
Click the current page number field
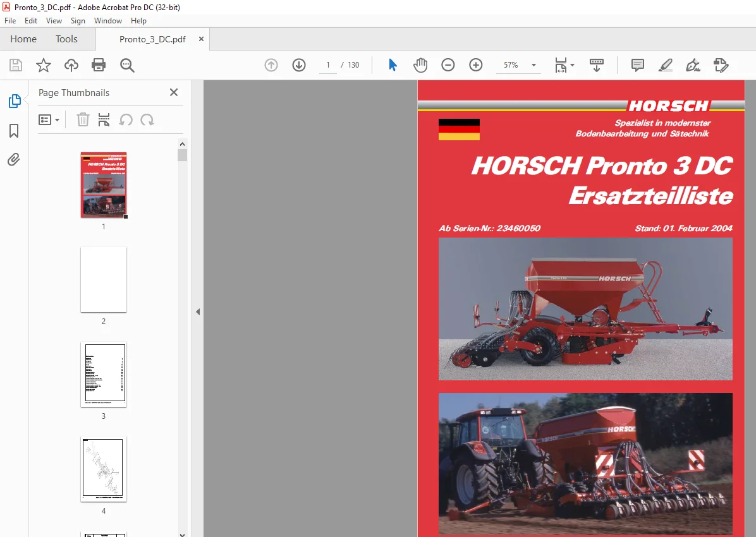coord(328,65)
